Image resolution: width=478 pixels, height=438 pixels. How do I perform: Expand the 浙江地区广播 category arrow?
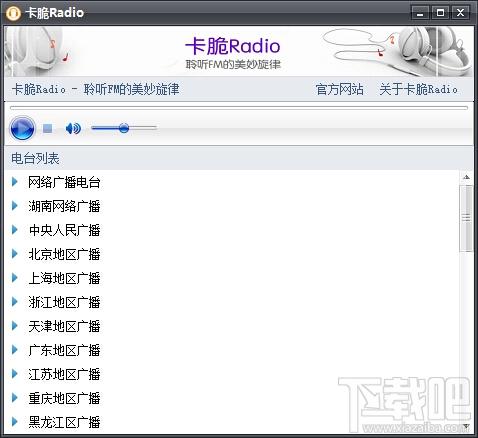15,302
